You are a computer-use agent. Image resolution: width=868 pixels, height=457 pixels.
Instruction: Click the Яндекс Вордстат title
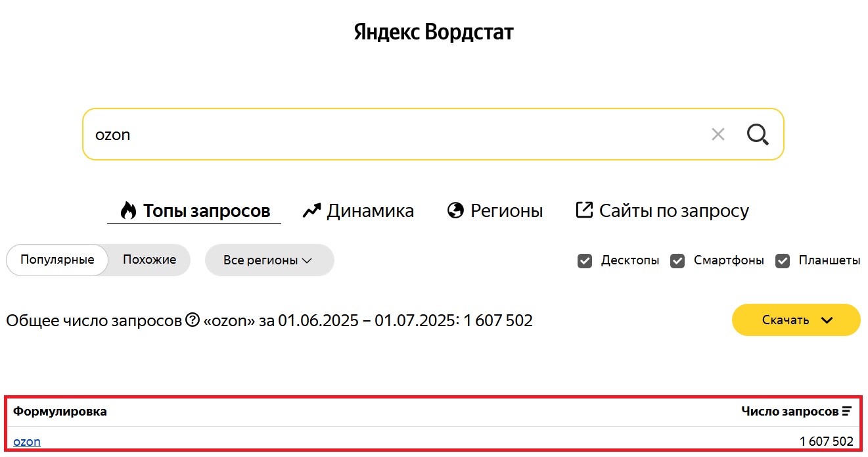coord(434,32)
